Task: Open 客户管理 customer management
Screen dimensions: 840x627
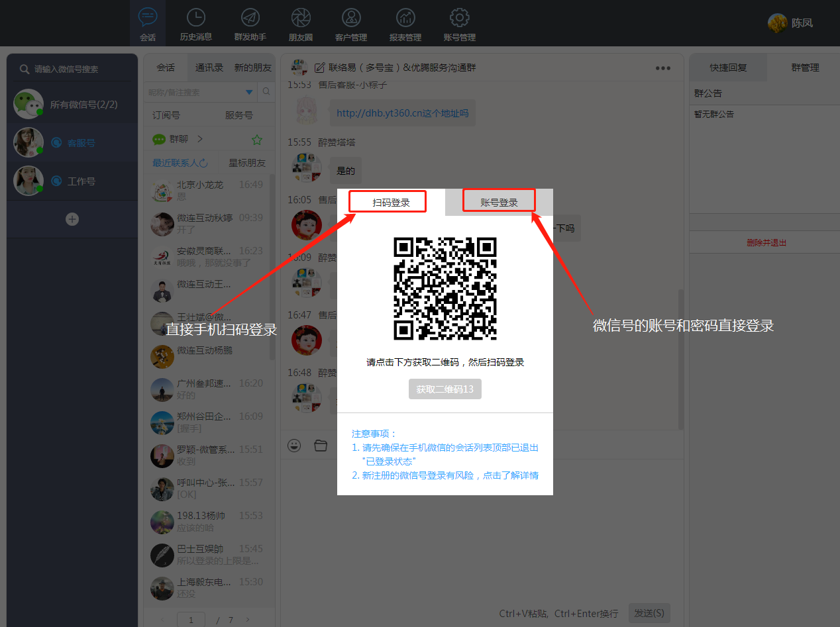Action: point(351,24)
